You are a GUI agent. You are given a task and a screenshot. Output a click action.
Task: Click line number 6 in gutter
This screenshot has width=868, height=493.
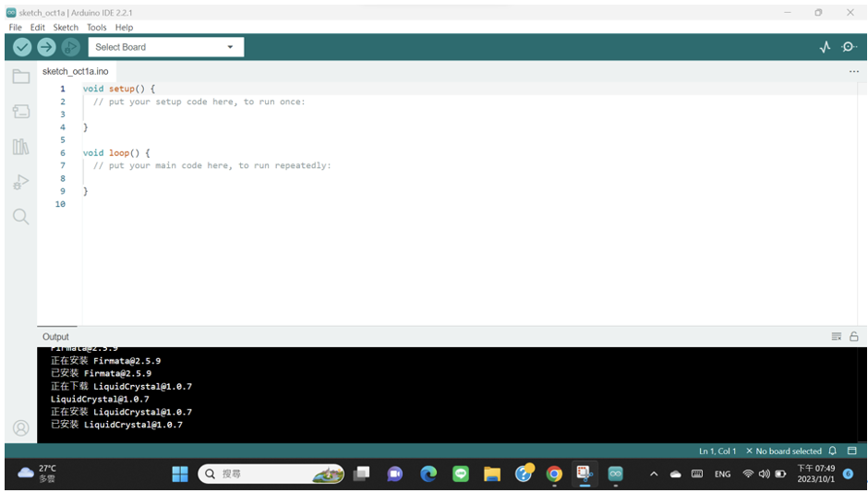click(63, 152)
